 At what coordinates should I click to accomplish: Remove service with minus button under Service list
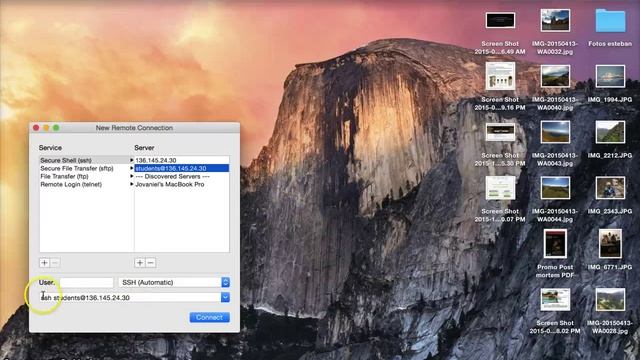click(x=55, y=263)
